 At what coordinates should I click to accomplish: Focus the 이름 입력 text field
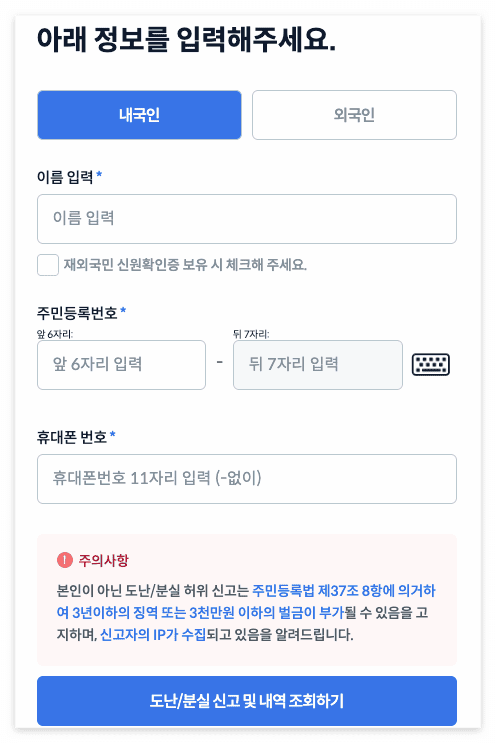click(x=247, y=219)
